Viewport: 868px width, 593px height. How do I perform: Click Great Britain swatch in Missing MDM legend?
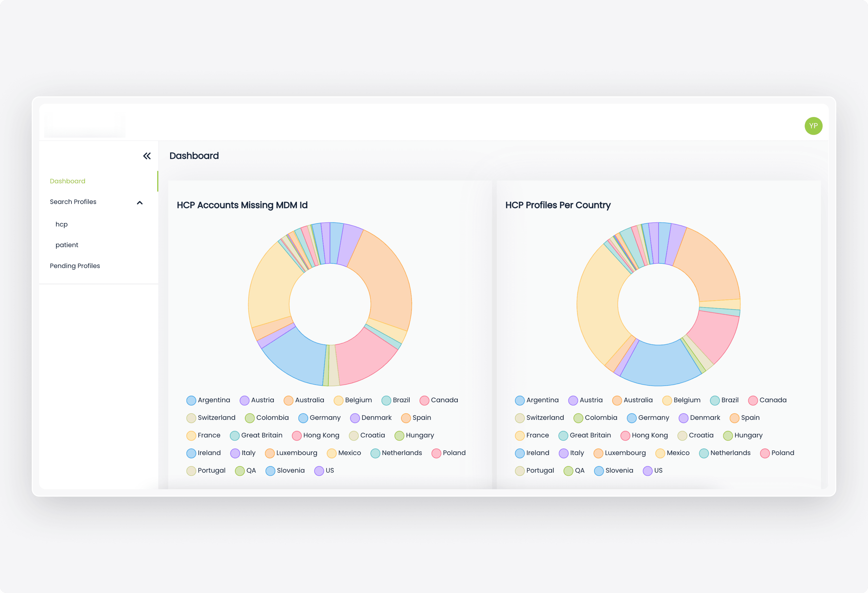tap(234, 436)
